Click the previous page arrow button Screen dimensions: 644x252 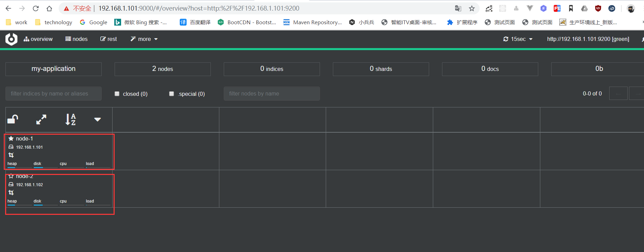coord(618,93)
